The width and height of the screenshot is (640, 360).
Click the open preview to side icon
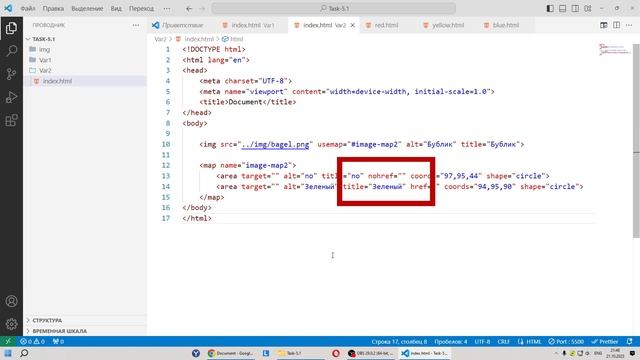604,25
